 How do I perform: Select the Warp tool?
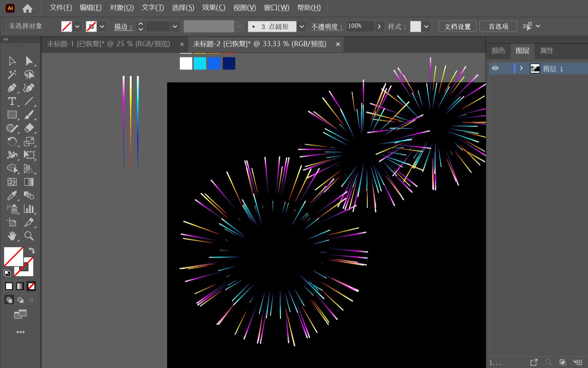pos(12,155)
